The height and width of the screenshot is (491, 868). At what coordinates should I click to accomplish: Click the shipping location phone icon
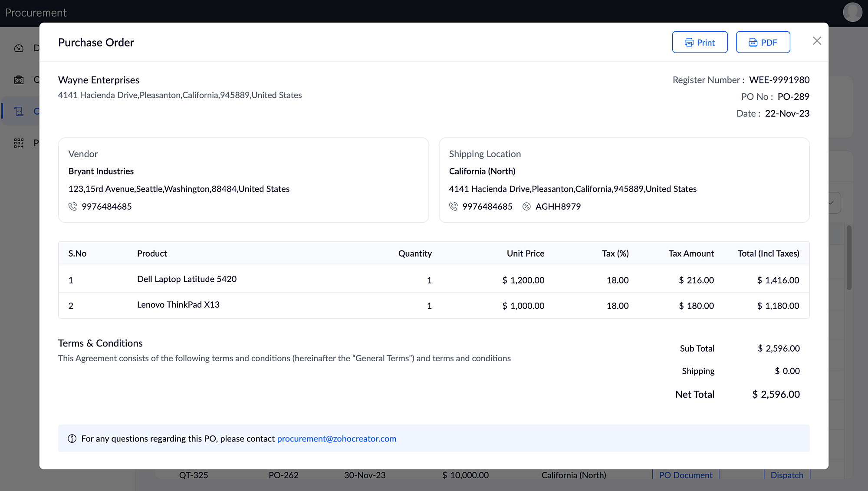pos(454,207)
